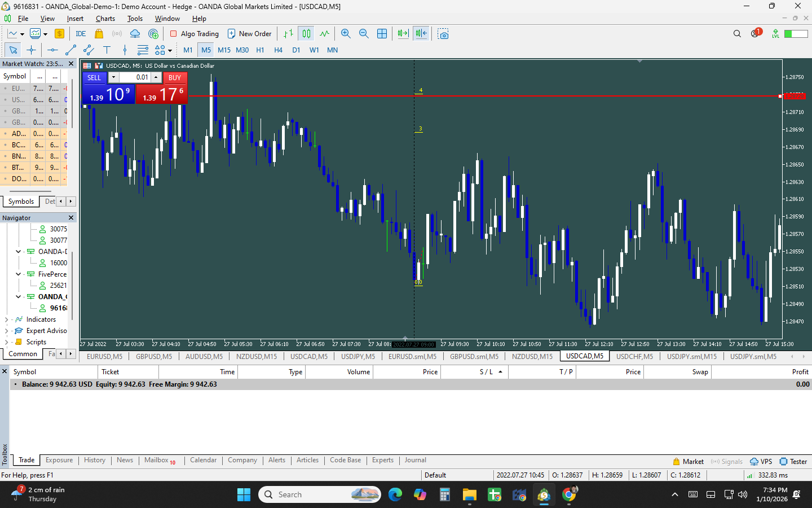Expand the Scripts tree node
Viewport: 812px width, 508px height.
click(x=6, y=342)
